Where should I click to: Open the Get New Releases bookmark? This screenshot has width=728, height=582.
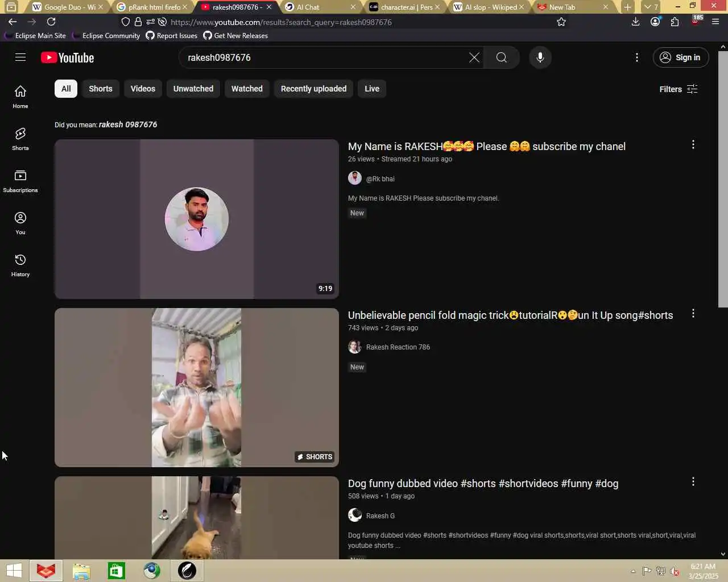(235, 35)
